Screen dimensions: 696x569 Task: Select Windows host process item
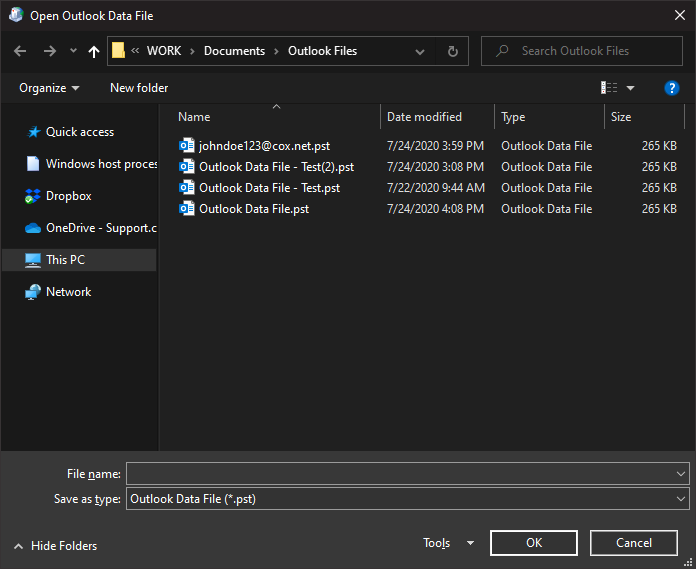pyautogui.click(x=101, y=164)
